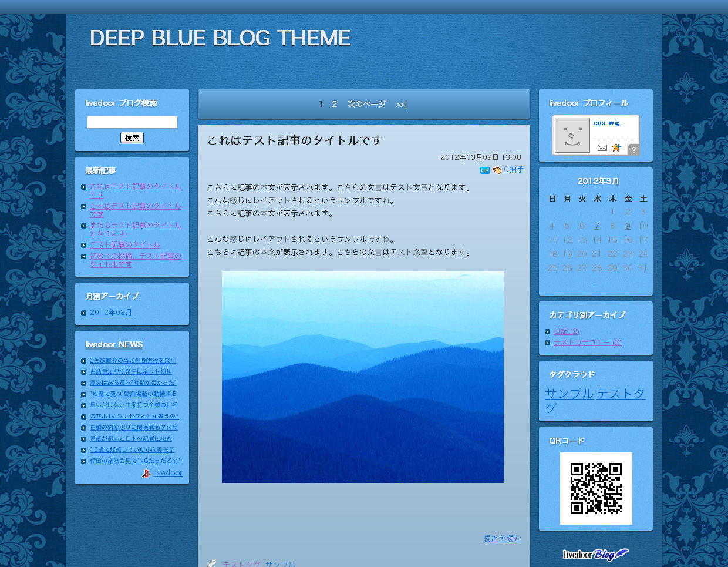Open article title これはテスト記事のタイトルです

[295, 140]
